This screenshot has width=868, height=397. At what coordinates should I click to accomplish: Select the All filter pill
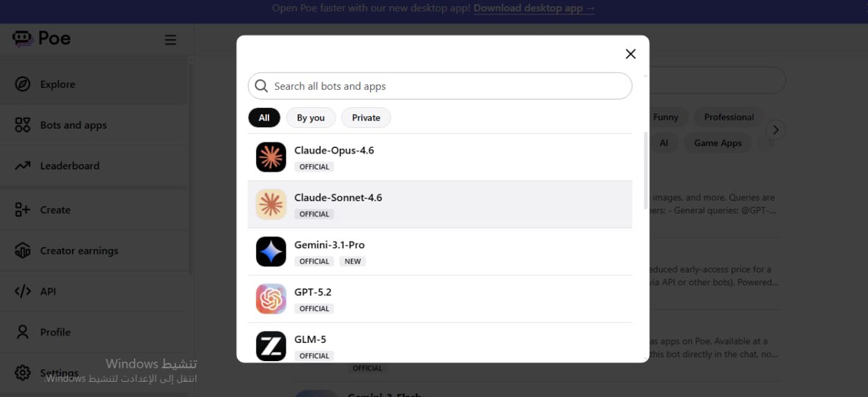tap(264, 118)
